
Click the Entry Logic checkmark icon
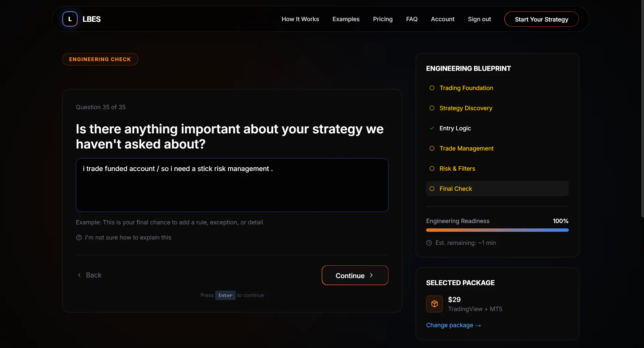(x=432, y=128)
